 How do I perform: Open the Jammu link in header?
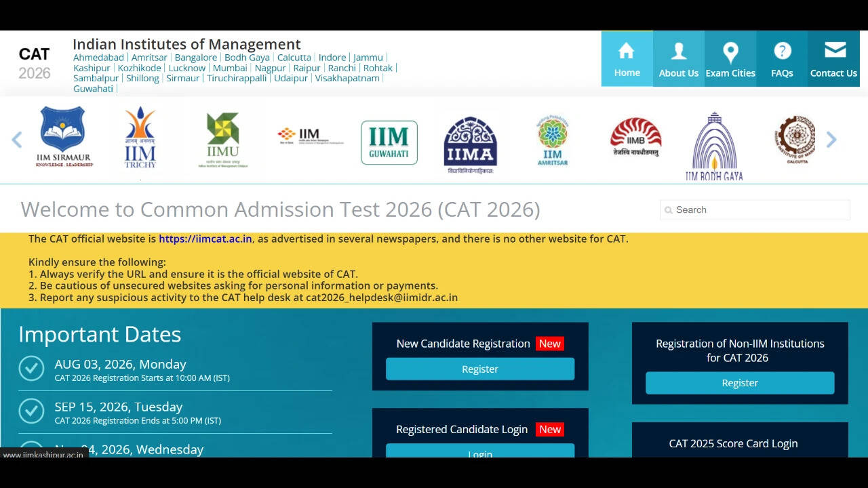tap(368, 58)
